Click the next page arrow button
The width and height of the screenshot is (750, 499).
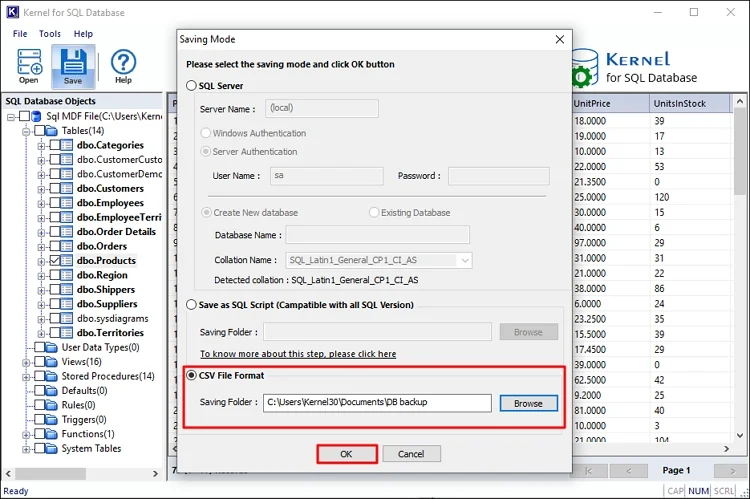pyautogui.click(x=731, y=471)
